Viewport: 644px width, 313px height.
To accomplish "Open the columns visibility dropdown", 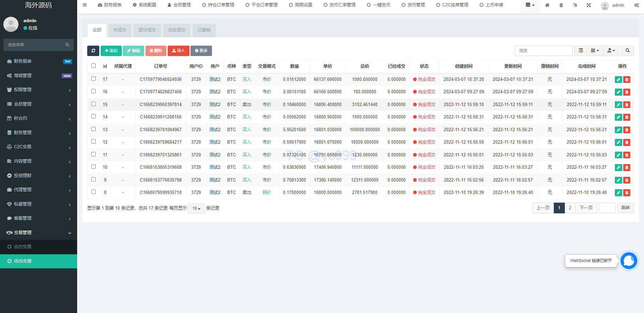I will tap(595, 51).
